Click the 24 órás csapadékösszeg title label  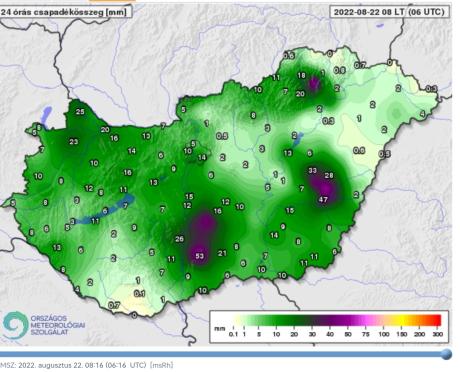64,12
